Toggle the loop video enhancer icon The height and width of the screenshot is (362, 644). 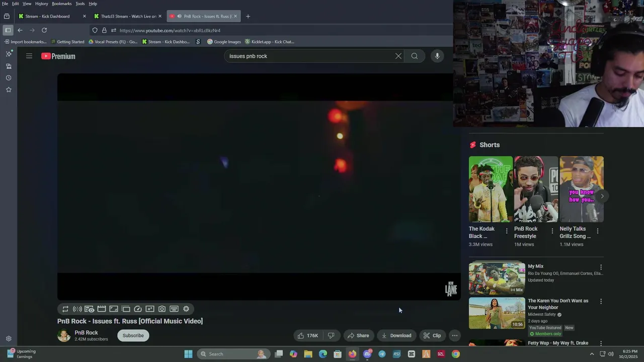tap(65, 309)
